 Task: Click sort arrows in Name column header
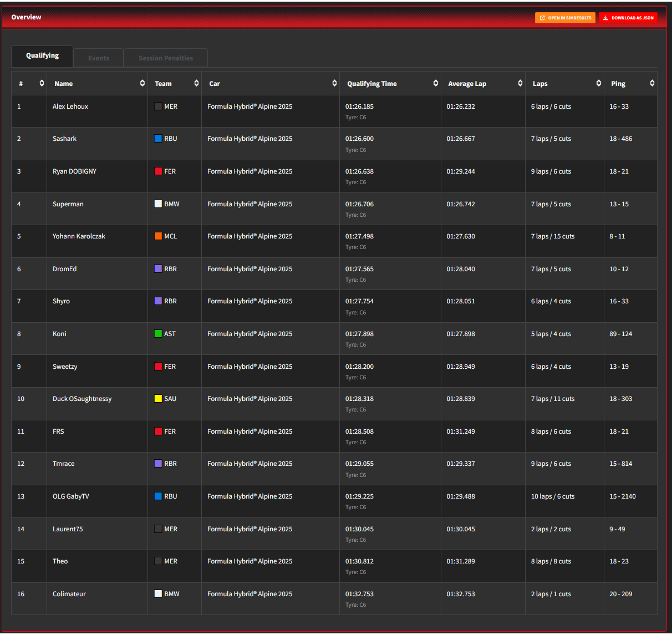point(142,83)
